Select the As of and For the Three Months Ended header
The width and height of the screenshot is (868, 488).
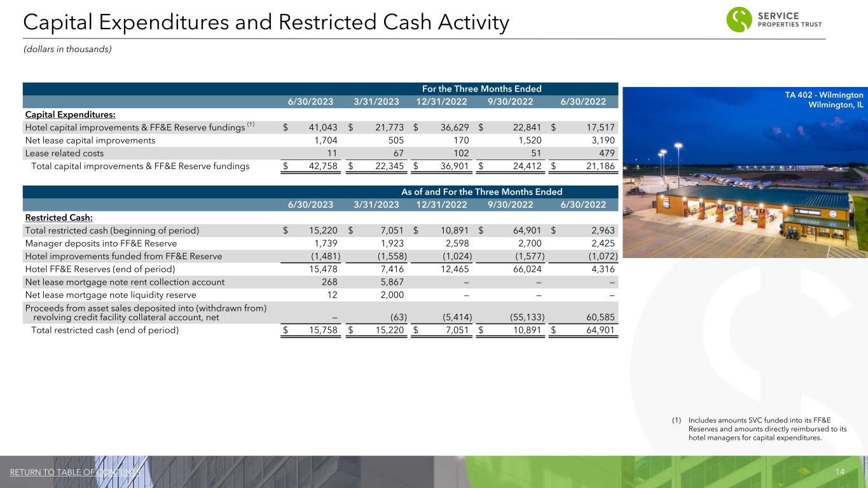coord(481,191)
